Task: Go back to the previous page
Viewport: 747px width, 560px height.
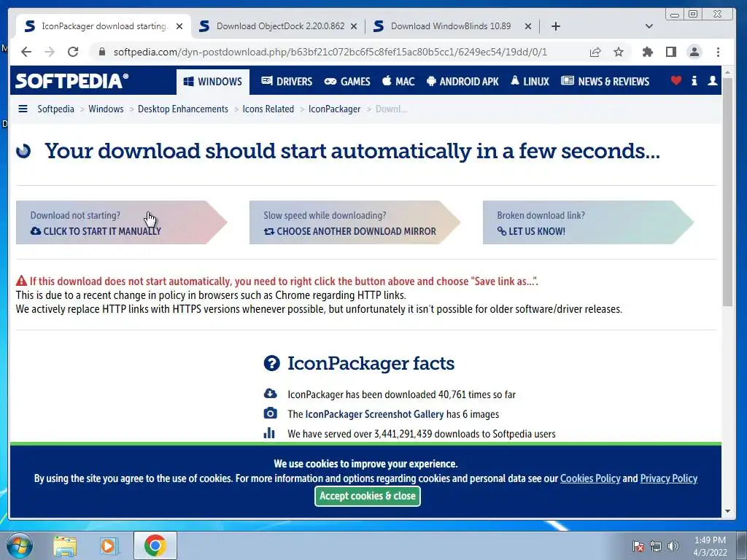Action: (26, 52)
